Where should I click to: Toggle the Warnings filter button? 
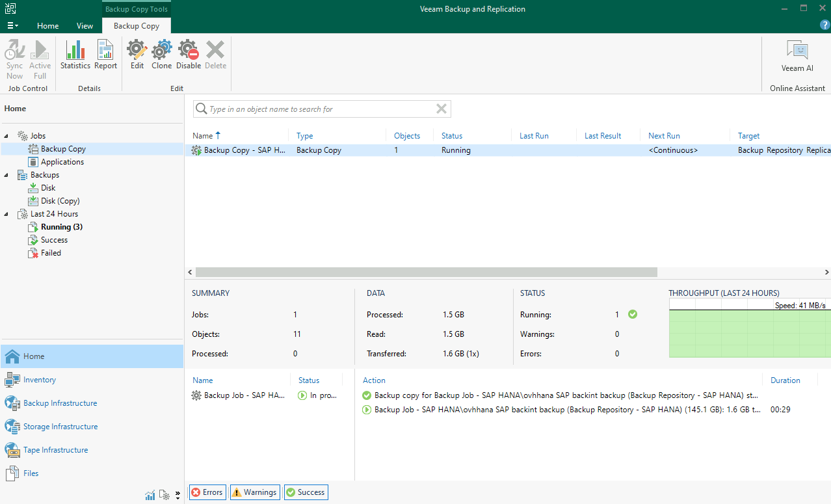[254, 492]
